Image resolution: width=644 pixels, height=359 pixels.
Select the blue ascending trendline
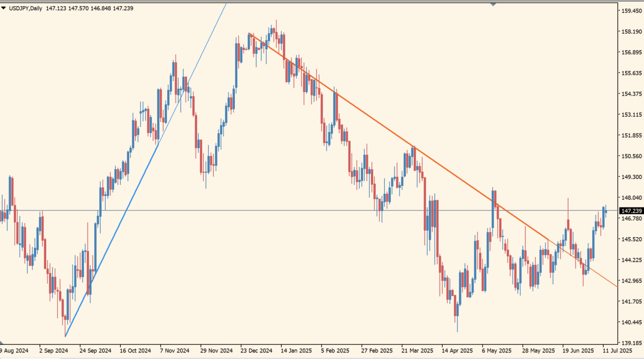pyautogui.click(x=146, y=170)
